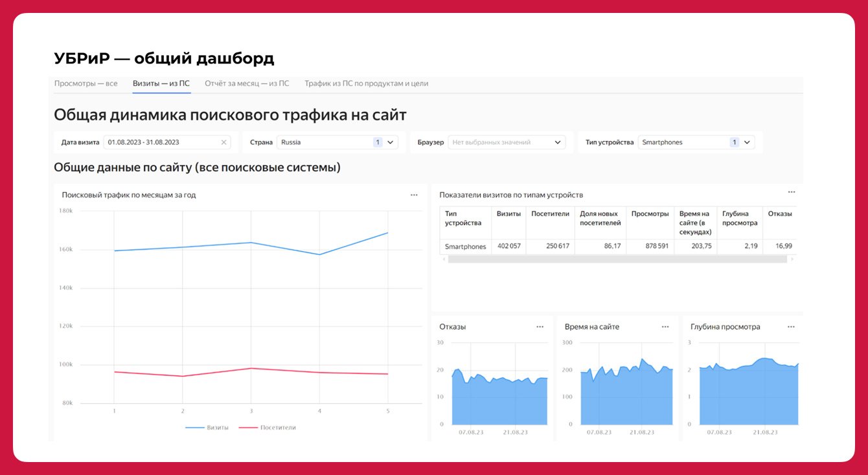
Task: Open the three-dot menu of Глубина просмотра chart
Action: 791,327
